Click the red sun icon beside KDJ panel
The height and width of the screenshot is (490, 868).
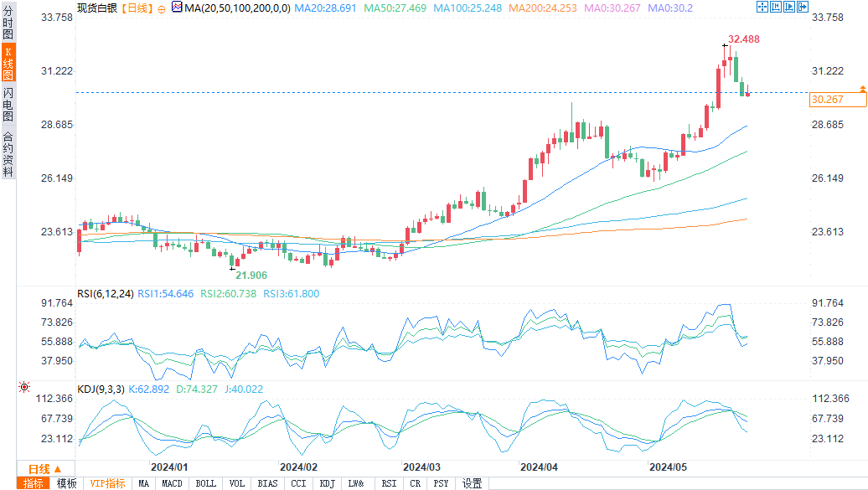tap(23, 387)
